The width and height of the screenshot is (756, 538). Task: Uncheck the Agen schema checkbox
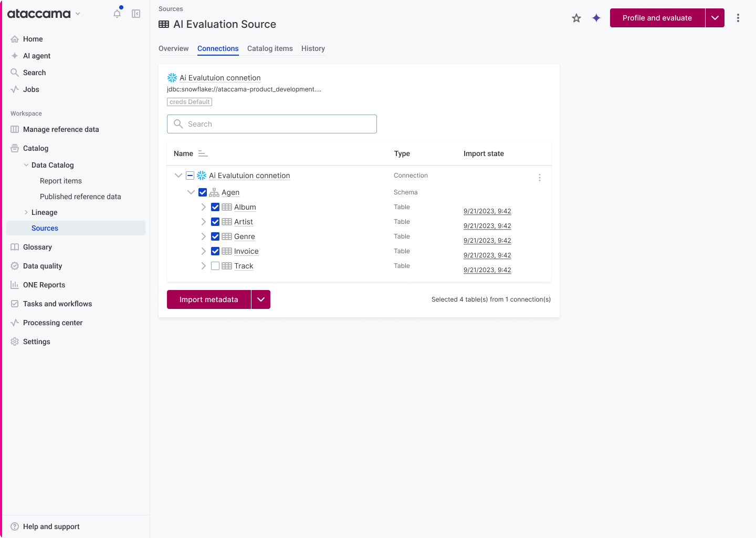pos(203,192)
